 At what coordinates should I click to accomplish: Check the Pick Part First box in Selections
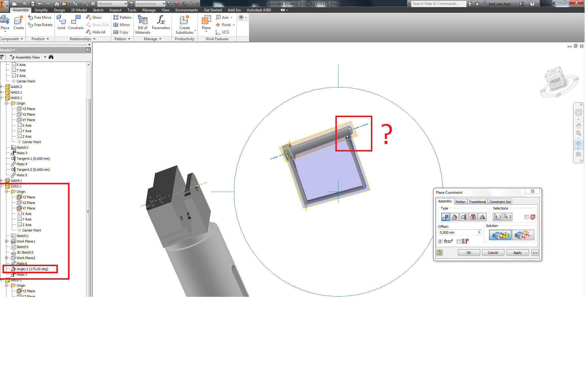(x=527, y=217)
